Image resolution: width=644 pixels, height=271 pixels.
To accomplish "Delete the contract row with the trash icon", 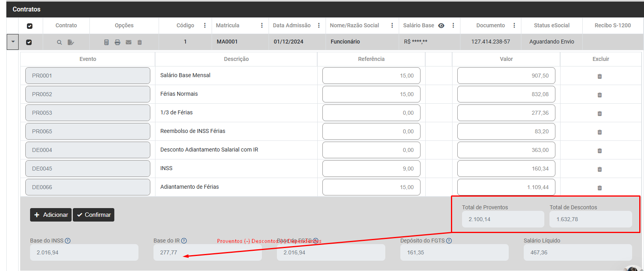I will (140, 42).
